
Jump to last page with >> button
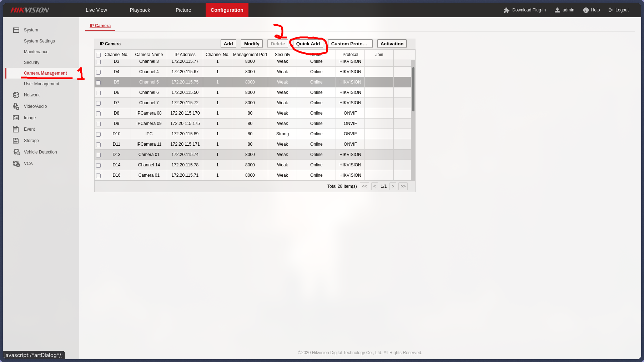[403, 186]
